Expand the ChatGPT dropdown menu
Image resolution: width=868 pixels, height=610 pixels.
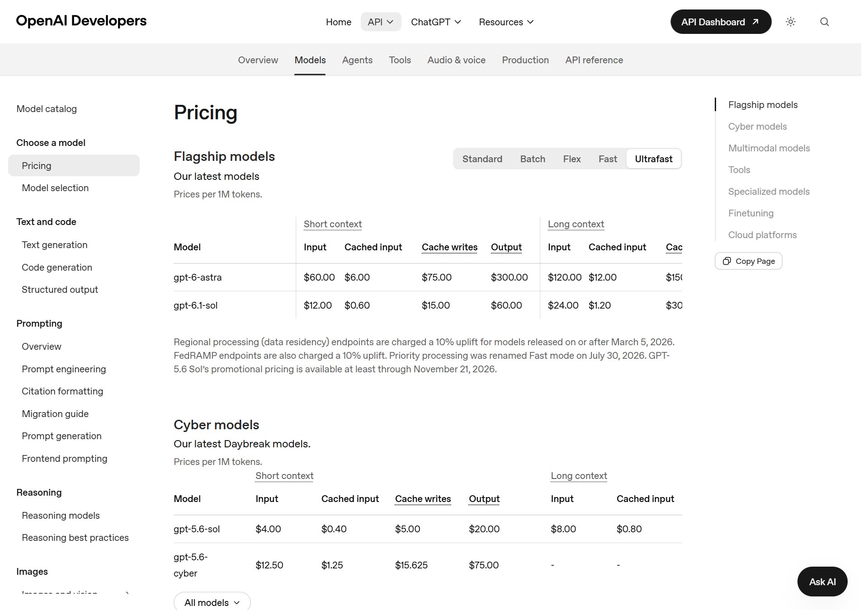click(436, 22)
